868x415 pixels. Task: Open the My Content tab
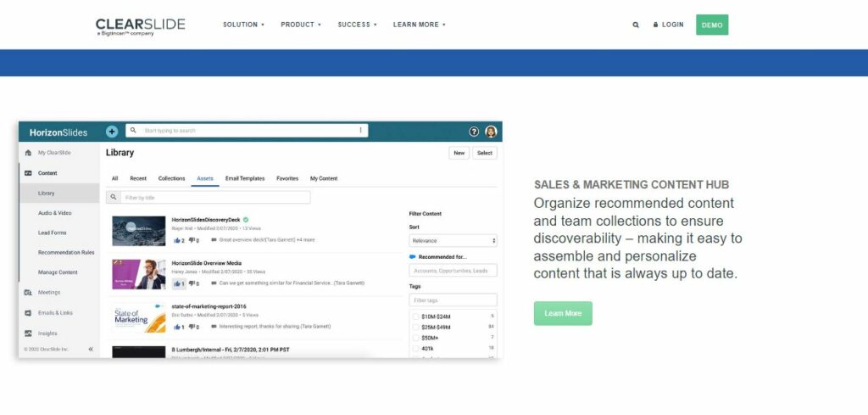click(x=324, y=178)
